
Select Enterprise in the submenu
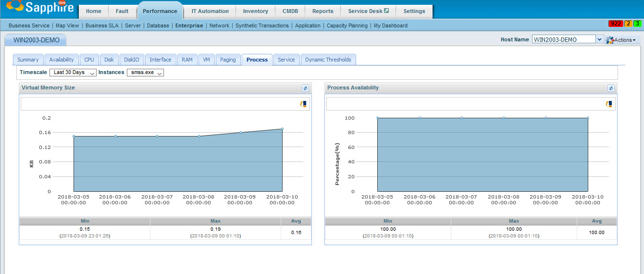click(x=189, y=25)
